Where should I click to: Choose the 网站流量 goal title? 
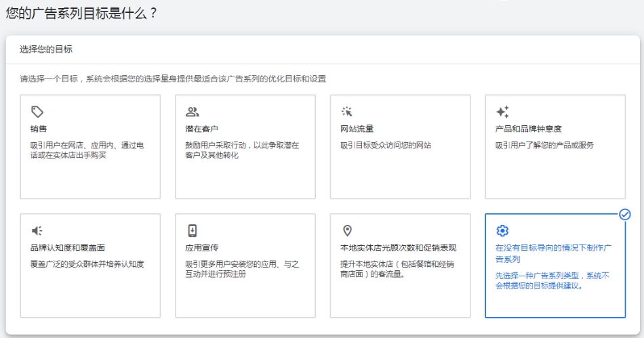(357, 129)
